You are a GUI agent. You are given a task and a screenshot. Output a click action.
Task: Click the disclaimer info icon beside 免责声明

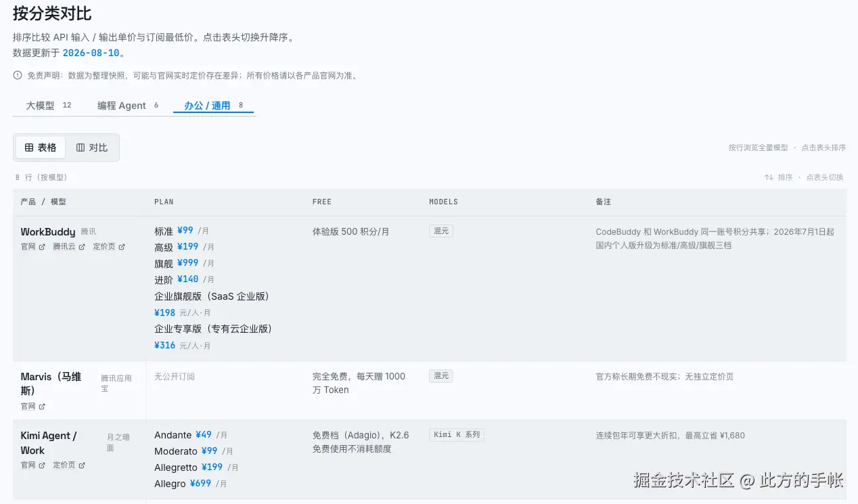click(18, 75)
